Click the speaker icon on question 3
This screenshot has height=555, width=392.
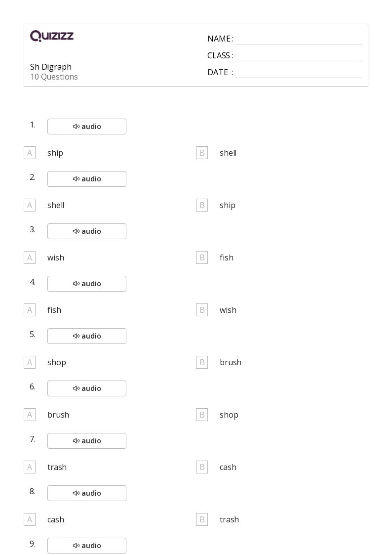click(x=76, y=231)
